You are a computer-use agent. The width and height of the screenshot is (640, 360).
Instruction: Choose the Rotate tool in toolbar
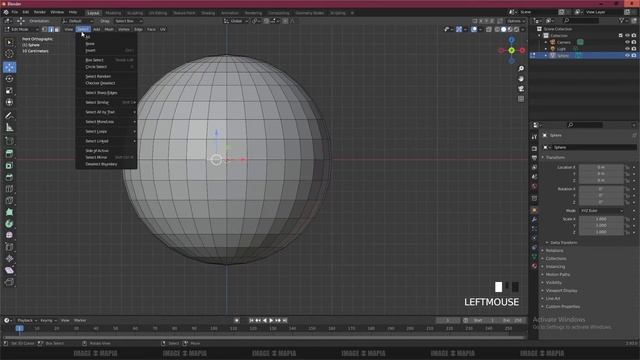pos(9,79)
